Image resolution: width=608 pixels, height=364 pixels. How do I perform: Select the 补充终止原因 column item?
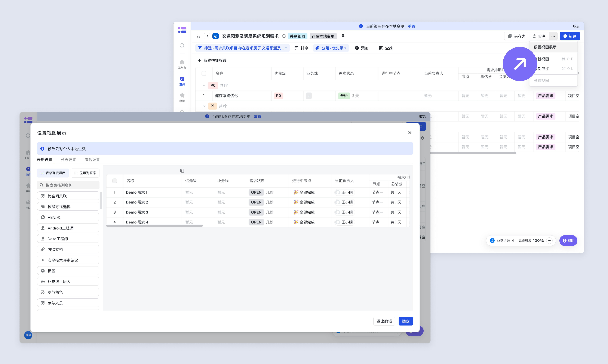click(68, 282)
